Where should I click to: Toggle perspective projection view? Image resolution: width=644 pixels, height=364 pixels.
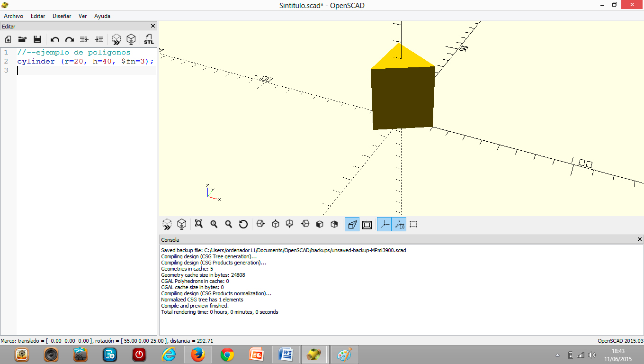click(x=352, y=224)
